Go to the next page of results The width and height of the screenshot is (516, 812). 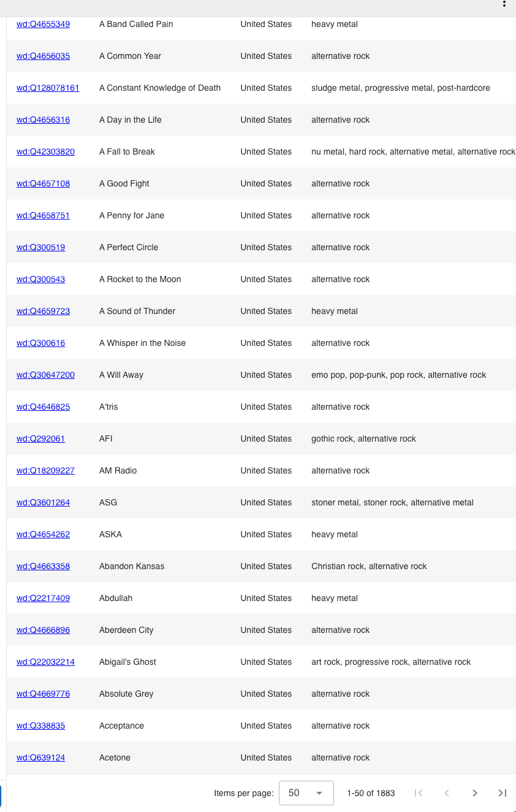475,793
